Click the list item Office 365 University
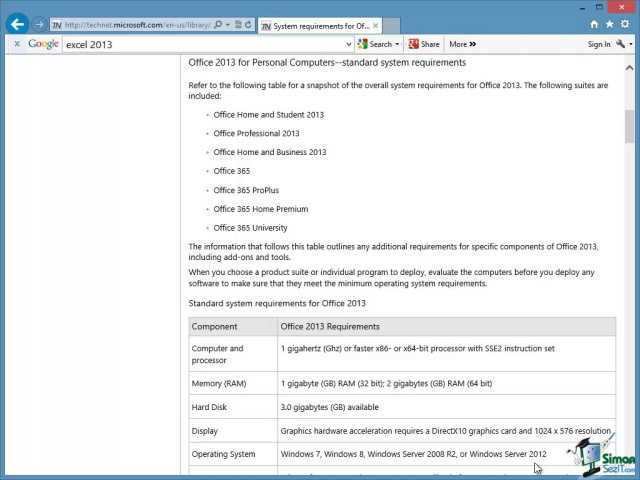The height and width of the screenshot is (480, 640). point(250,228)
